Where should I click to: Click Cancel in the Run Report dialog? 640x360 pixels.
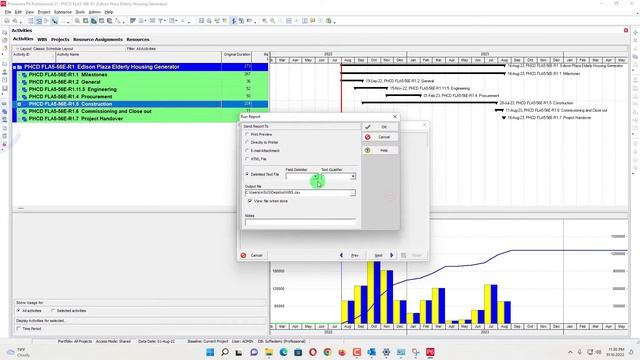tap(380, 137)
